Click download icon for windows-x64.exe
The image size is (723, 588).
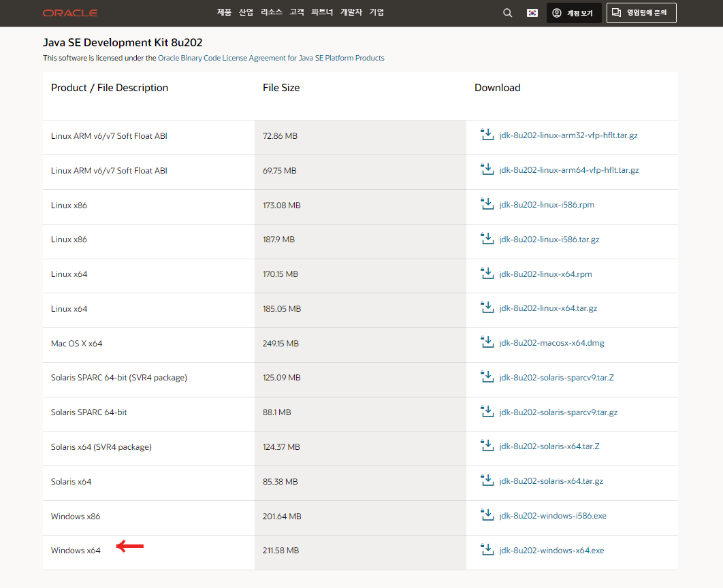coord(487,549)
